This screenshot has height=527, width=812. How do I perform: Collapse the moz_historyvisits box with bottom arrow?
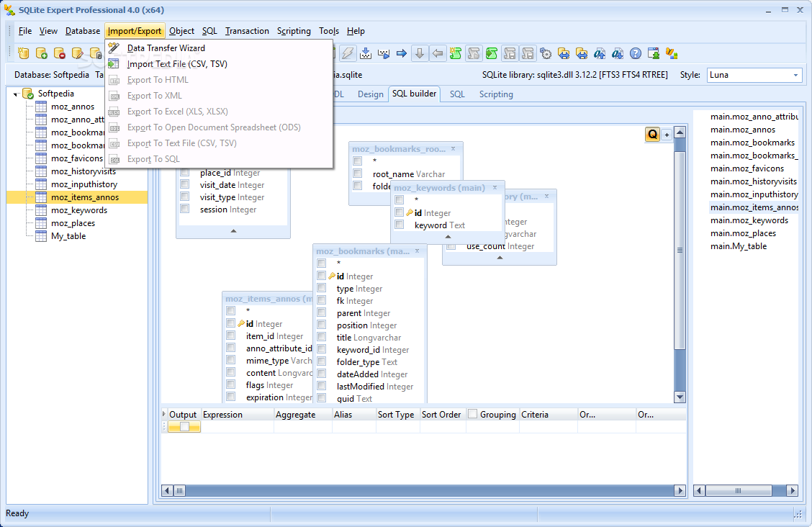tap(233, 231)
